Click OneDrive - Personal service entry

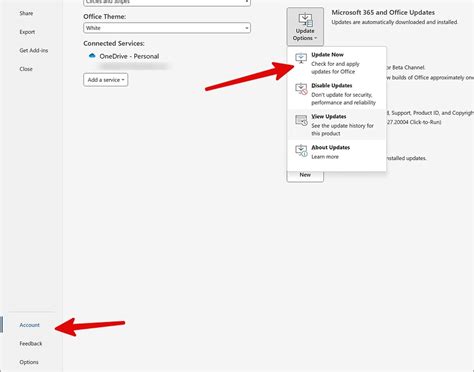tap(129, 56)
